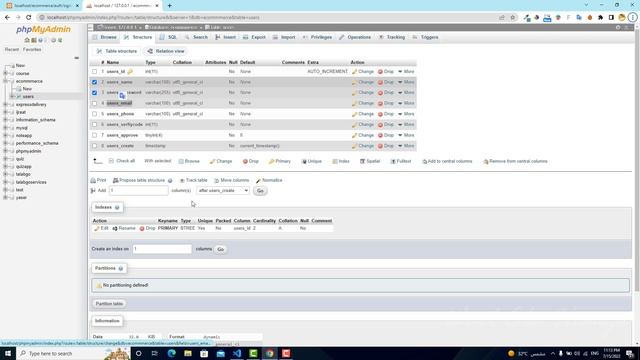Go back in browser history
The image size is (640, 360).
click(7, 17)
